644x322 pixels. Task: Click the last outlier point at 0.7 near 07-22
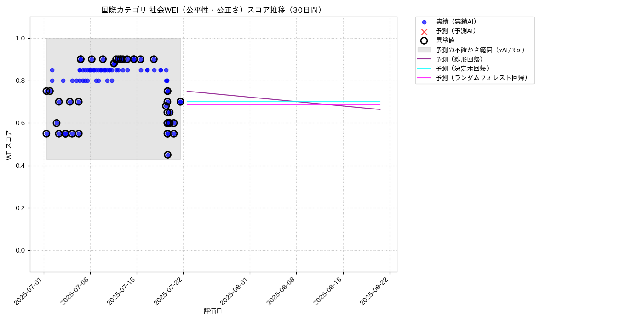coord(180,102)
